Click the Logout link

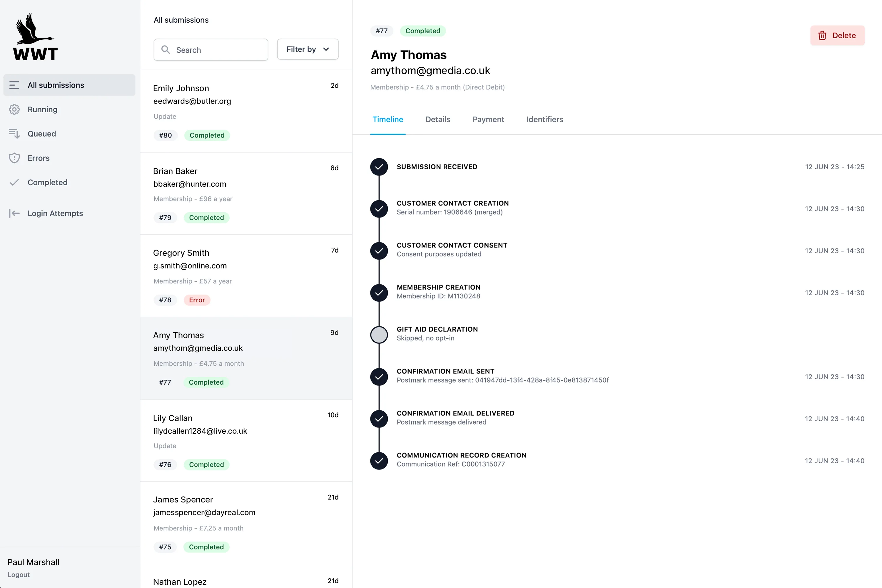click(19, 574)
